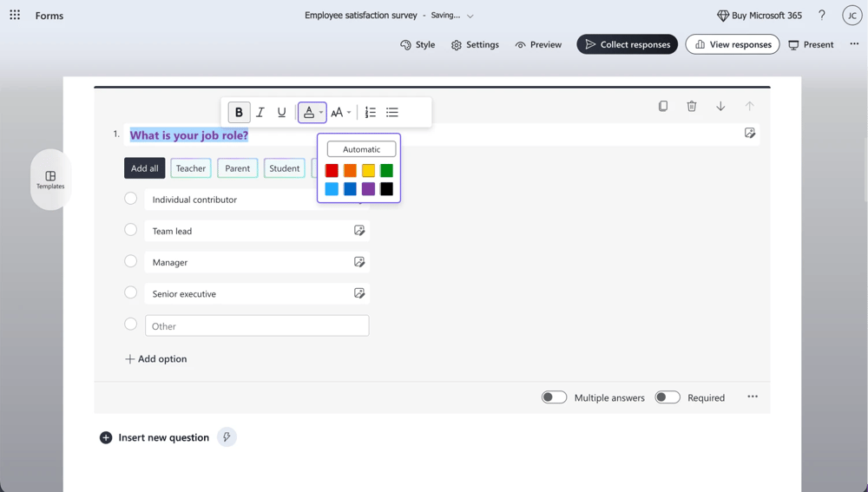
Task: Select the Team lead radio option
Action: coord(131,230)
